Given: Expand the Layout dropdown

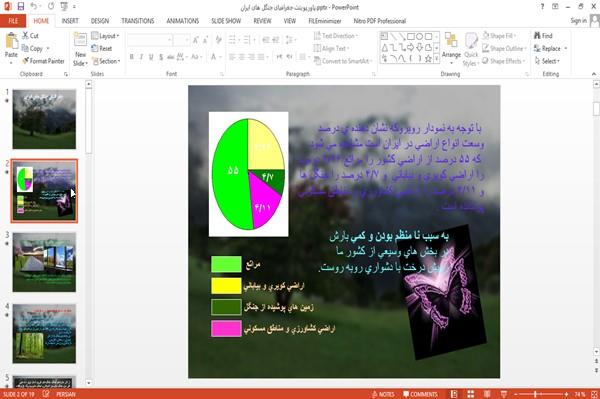Looking at the screenshot, I should coord(106,36).
